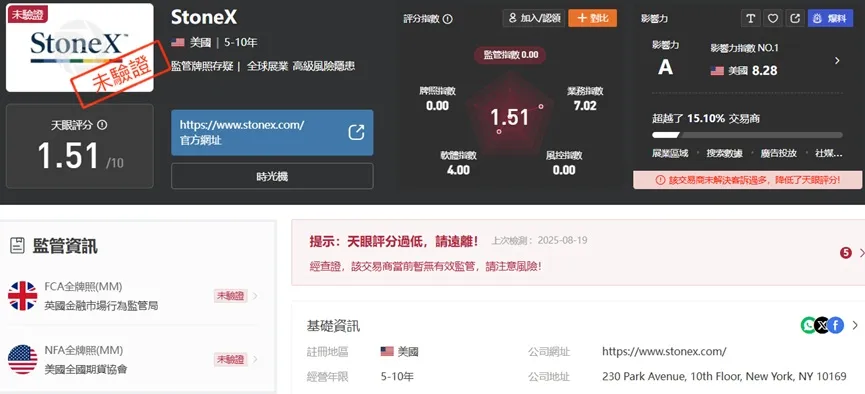Click the 230 Park Avenue address text

pos(724,377)
